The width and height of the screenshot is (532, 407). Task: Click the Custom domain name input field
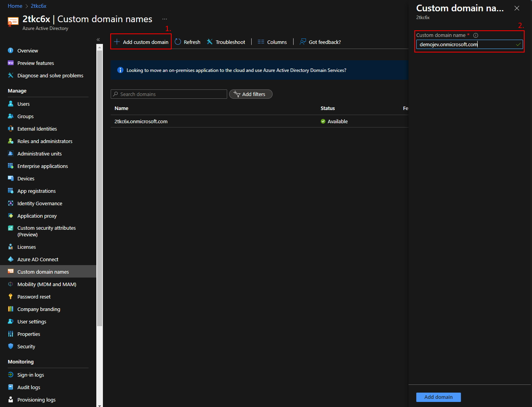click(x=469, y=44)
